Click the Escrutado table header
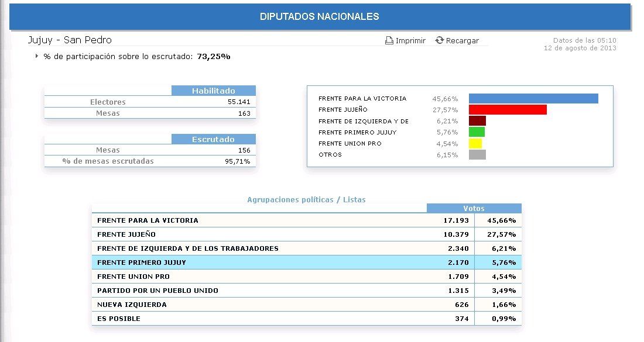The width and height of the screenshot is (644, 342). click(213, 139)
